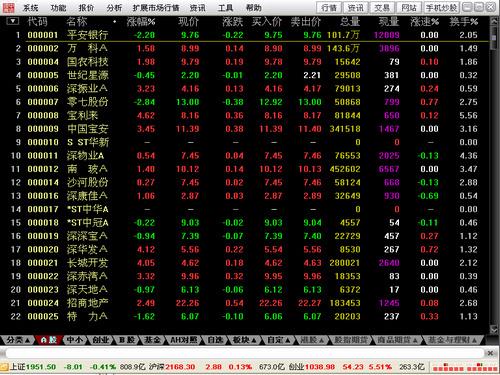Viewport: 500px width, 375px height.
Task: Open the 资讯 menu in the menu bar
Action: click(198, 8)
